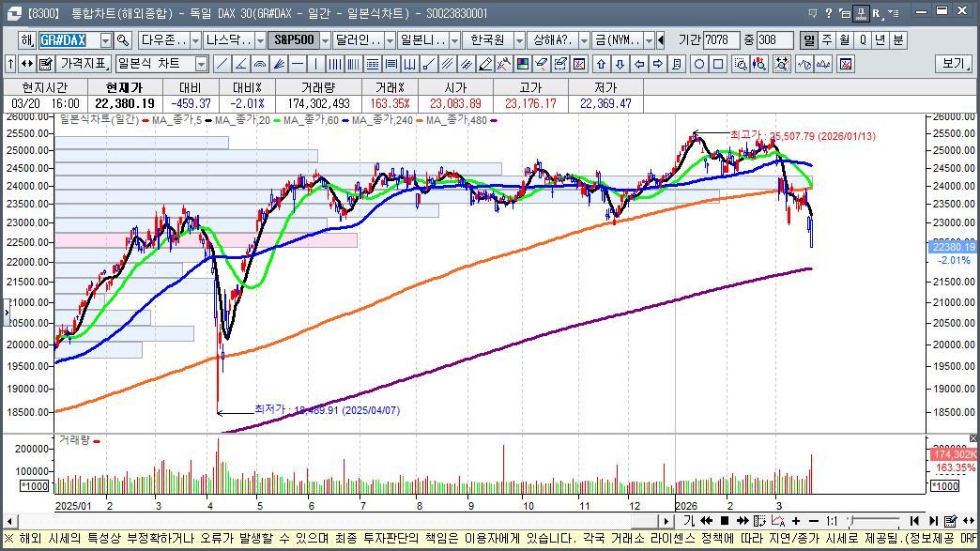
Task: Click the candlestick magnifier icon
Action: [759, 64]
